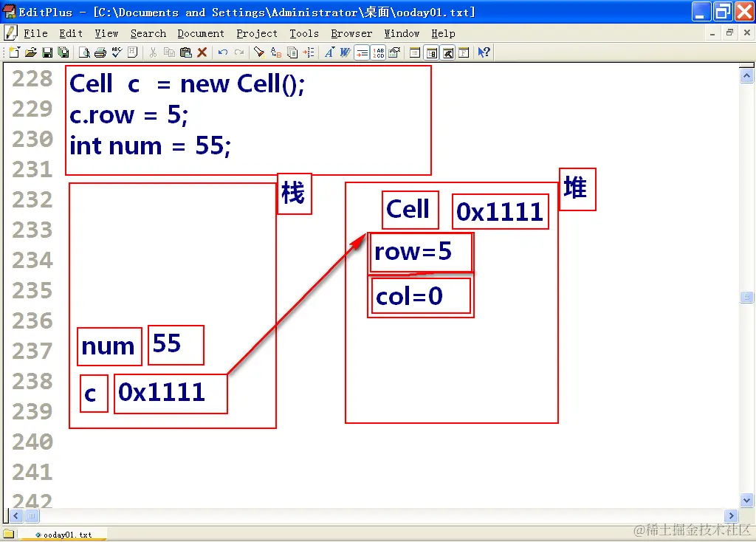Select the ooday01.txt document tab
The image size is (756, 542).
tap(63, 535)
